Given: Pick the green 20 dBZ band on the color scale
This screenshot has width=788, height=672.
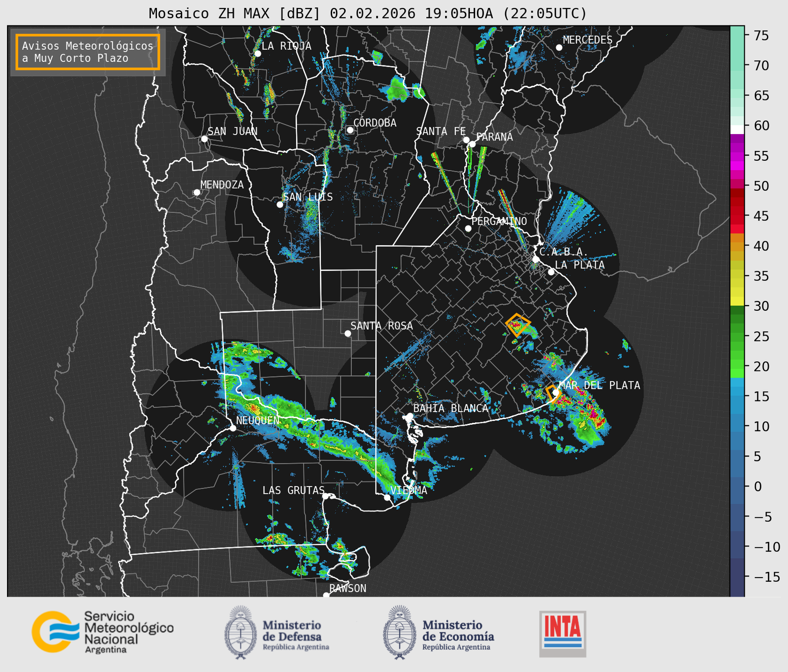Looking at the screenshot, I should [x=737, y=369].
